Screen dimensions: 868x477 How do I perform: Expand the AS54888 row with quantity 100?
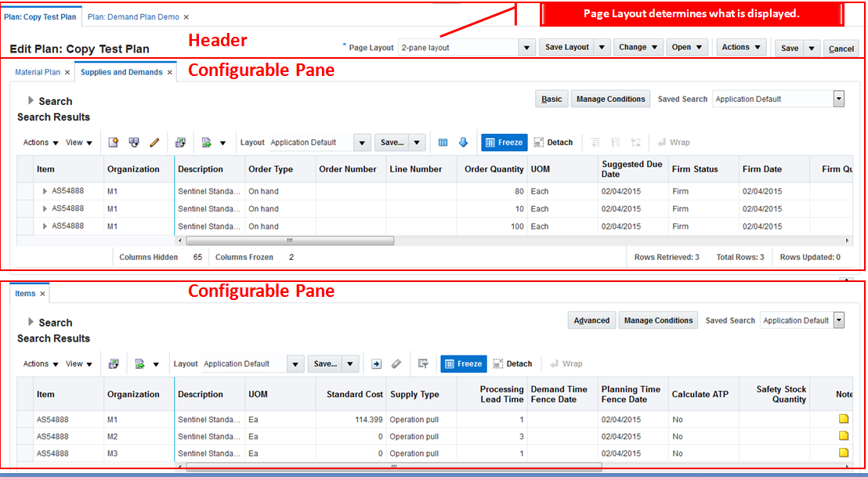(45, 226)
